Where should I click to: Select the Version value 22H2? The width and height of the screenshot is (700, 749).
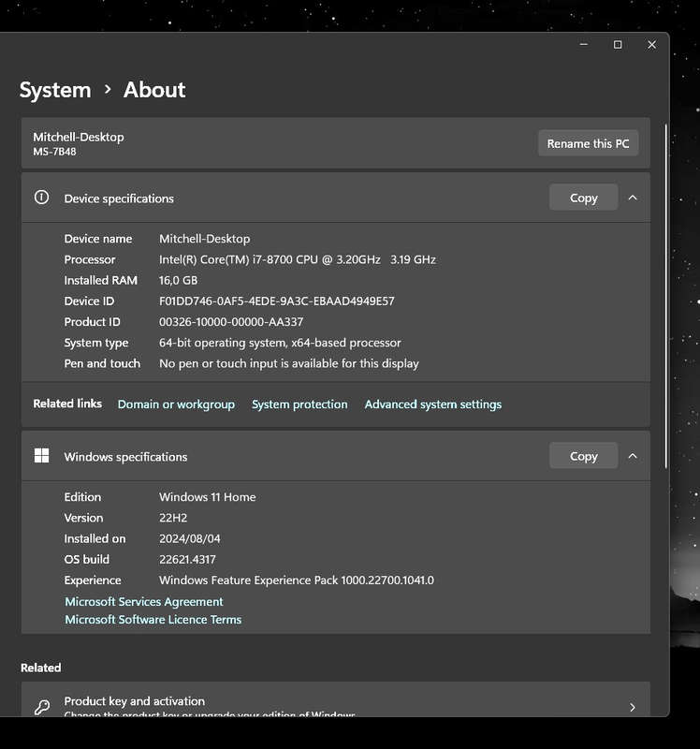[x=173, y=518]
